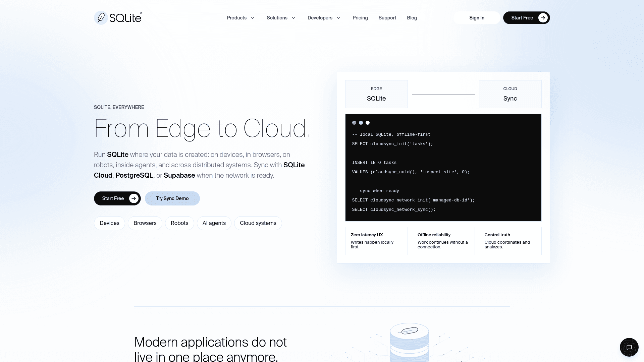Open the Developers menu
Viewport: 644px width, 362px height.
coord(324,18)
